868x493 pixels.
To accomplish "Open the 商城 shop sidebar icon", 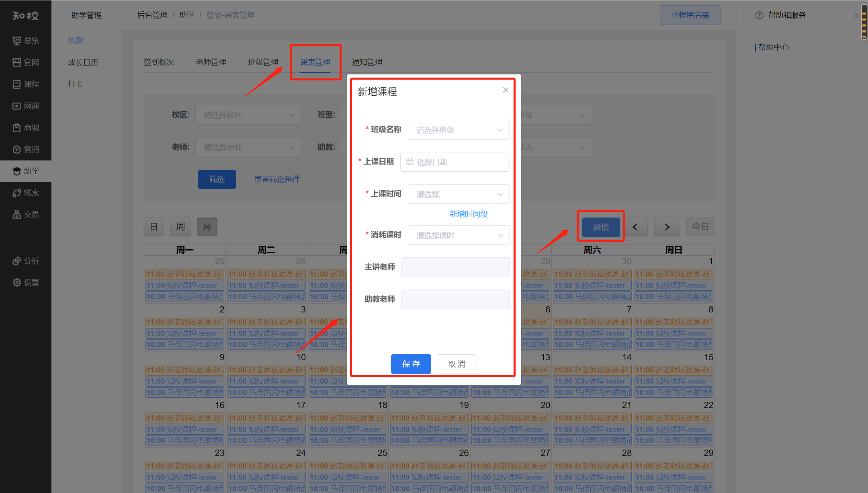I will pyautogui.click(x=17, y=127).
